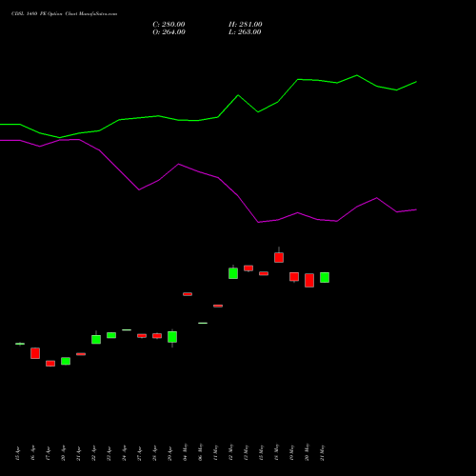Click the red candlestick for 17 Apr
The image size is (476, 476).
coord(50,364)
